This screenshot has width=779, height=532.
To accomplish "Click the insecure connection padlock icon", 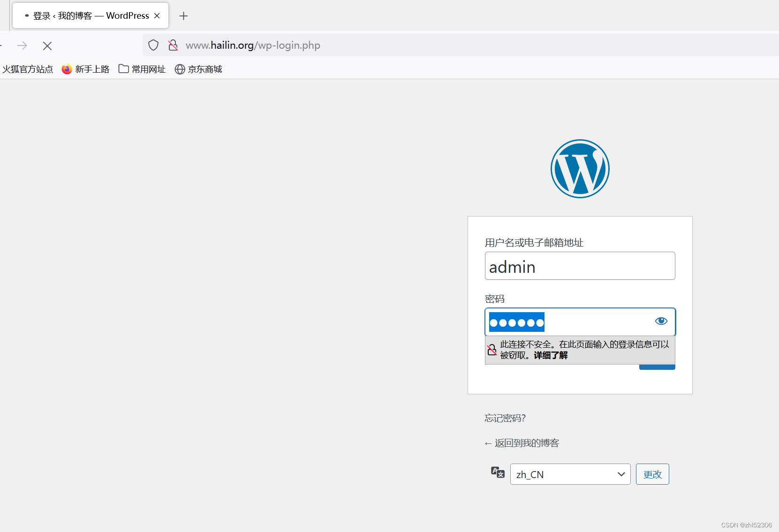I will point(173,45).
